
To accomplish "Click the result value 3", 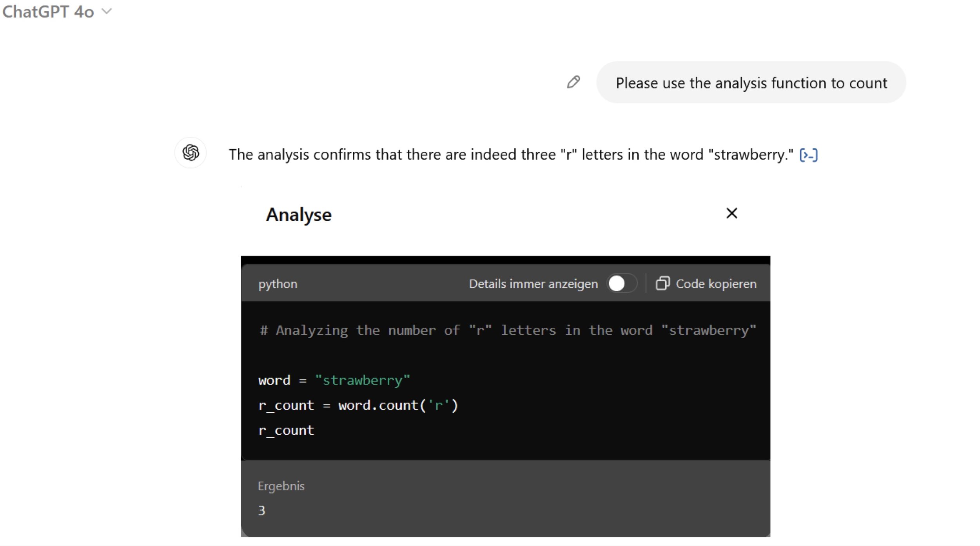I will [x=262, y=510].
